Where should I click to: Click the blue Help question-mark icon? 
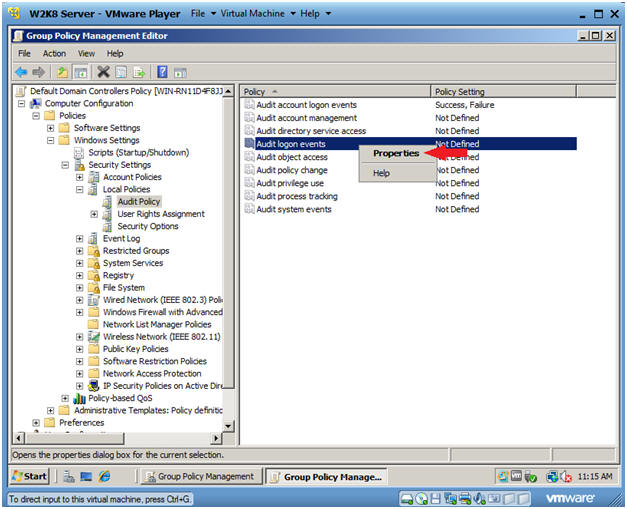pyautogui.click(x=162, y=72)
